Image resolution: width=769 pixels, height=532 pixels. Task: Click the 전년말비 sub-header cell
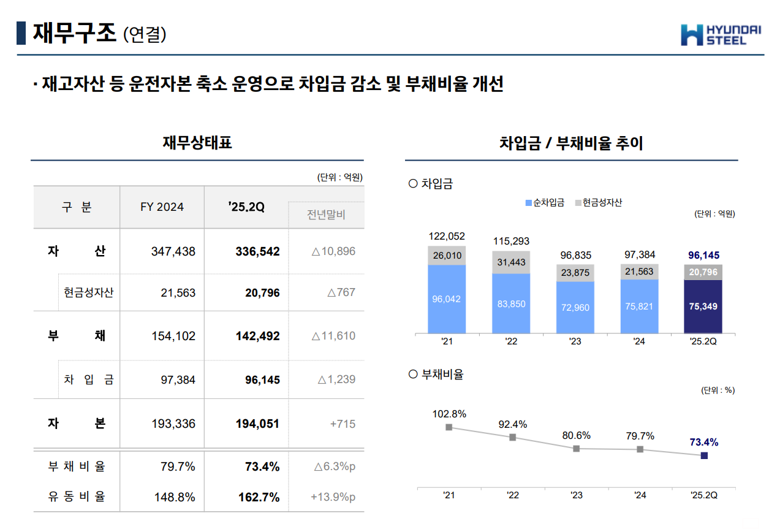(x=326, y=215)
